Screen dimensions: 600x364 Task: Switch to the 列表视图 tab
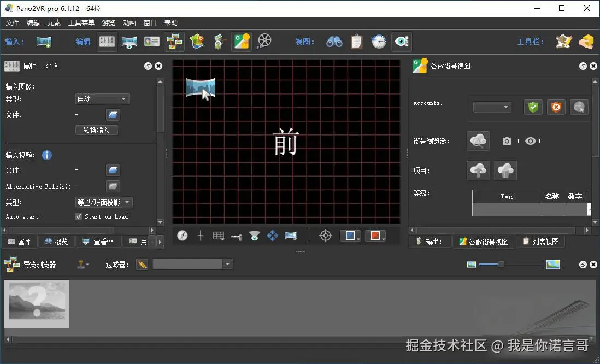pyautogui.click(x=541, y=242)
